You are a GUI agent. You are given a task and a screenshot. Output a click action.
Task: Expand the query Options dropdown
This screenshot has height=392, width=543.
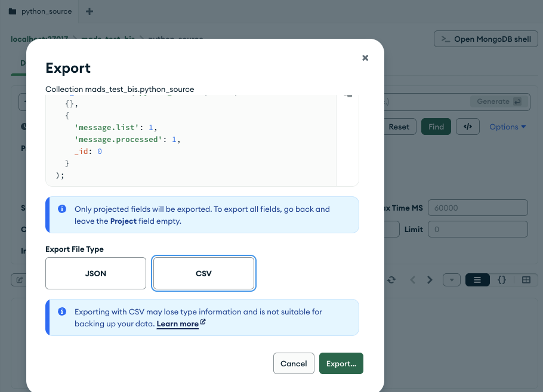click(x=507, y=126)
